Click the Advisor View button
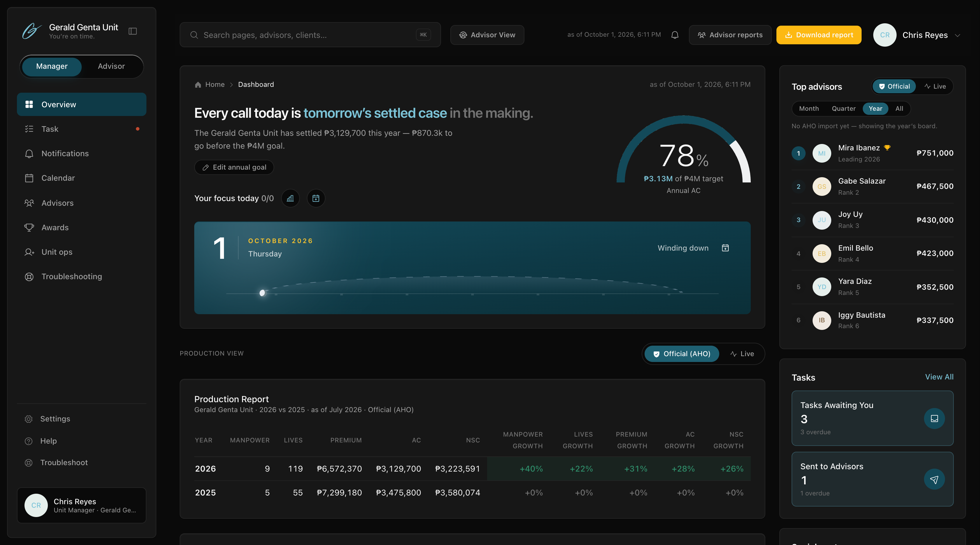Screen dimensions: 980x545 click(x=487, y=35)
